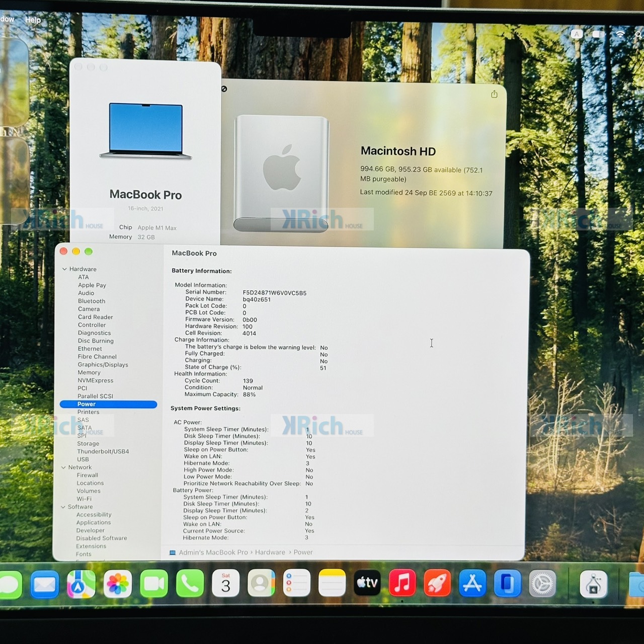Select Applications under Software

tap(94, 523)
